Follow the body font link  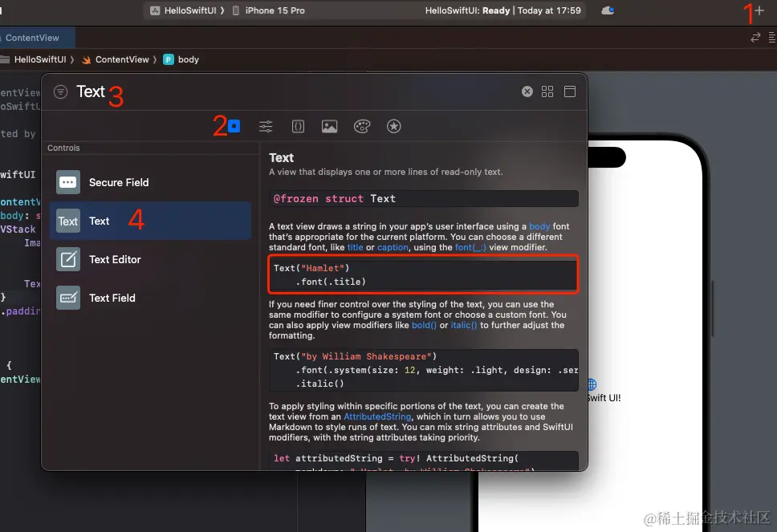pyautogui.click(x=539, y=226)
